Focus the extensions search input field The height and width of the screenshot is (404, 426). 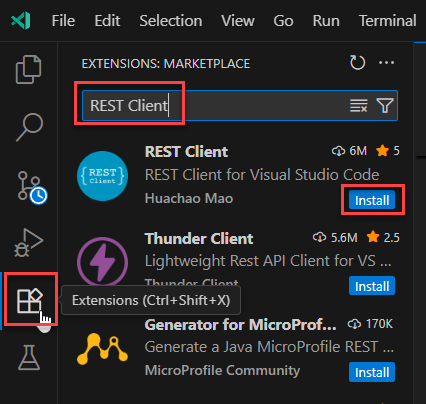pos(240,106)
